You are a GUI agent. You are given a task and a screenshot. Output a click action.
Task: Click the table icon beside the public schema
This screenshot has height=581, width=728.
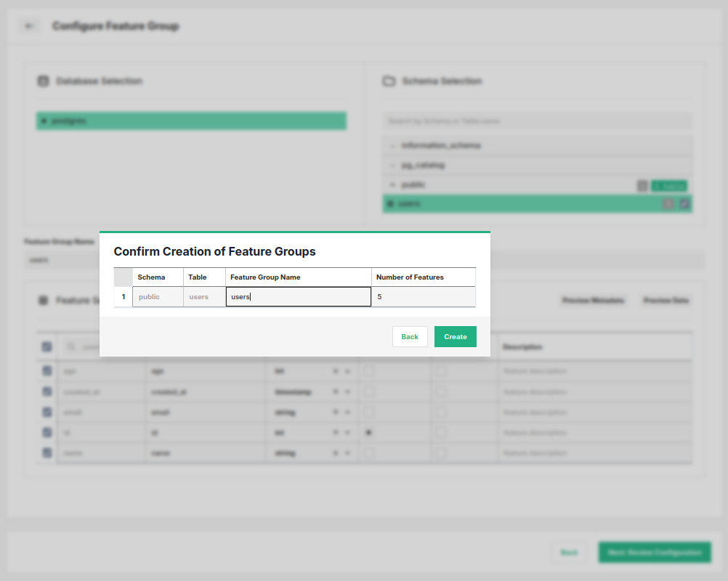642,185
